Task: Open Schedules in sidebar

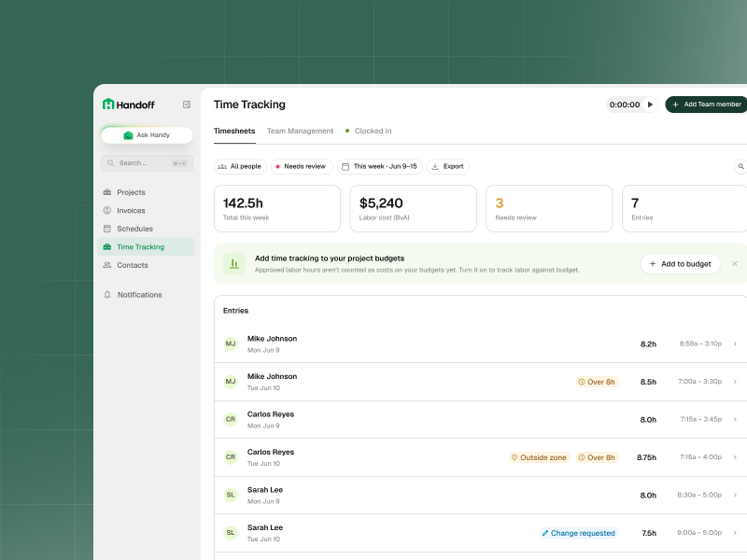Action: point(147,229)
